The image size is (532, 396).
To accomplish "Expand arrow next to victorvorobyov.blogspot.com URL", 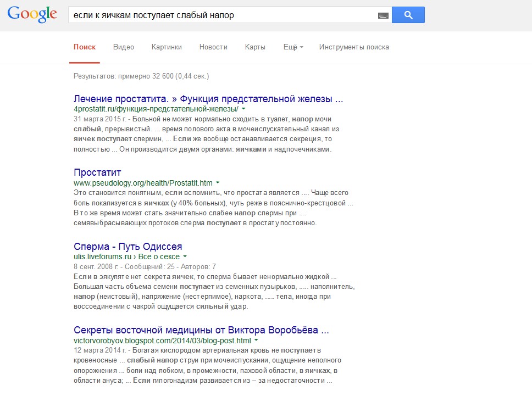I will click(256, 341).
